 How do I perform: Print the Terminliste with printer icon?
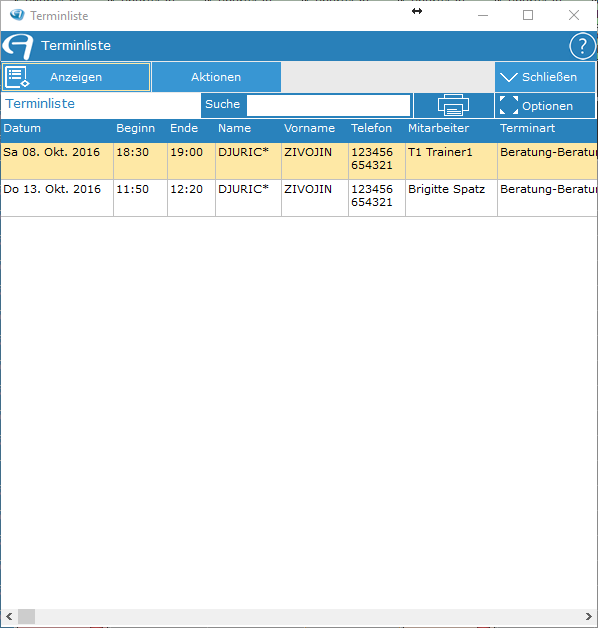[x=453, y=105]
